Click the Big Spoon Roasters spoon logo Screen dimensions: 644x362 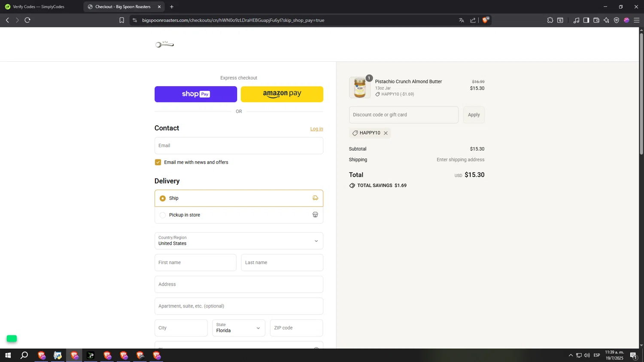pos(164,44)
